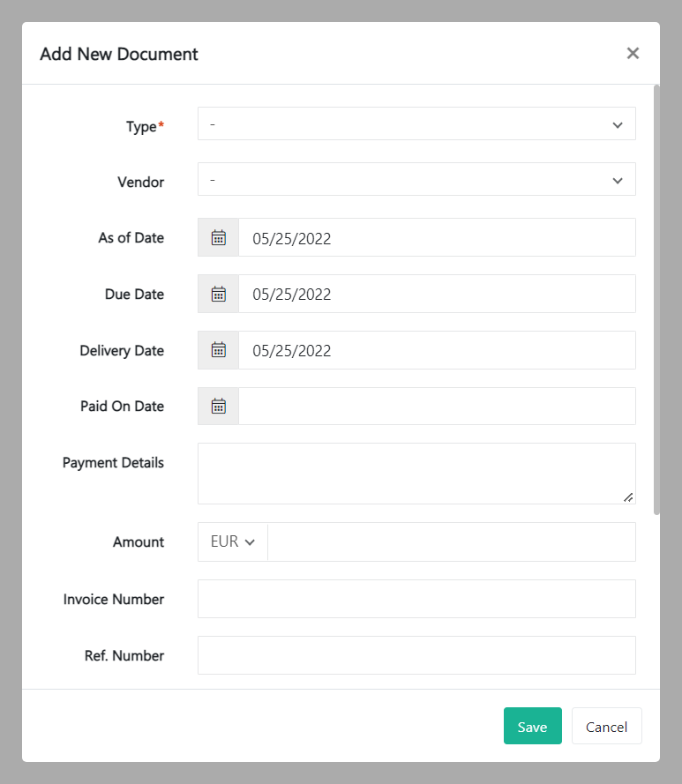Expand the Type dropdown
682x784 pixels.
pyautogui.click(x=416, y=124)
